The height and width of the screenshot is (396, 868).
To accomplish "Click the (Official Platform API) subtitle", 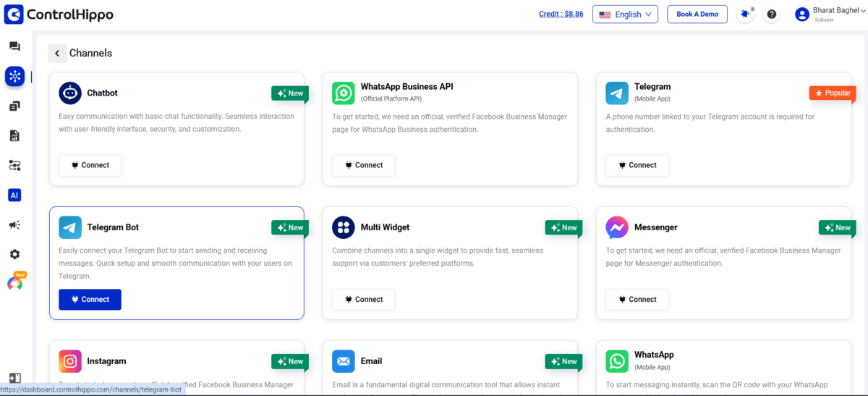I will [x=391, y=98].
